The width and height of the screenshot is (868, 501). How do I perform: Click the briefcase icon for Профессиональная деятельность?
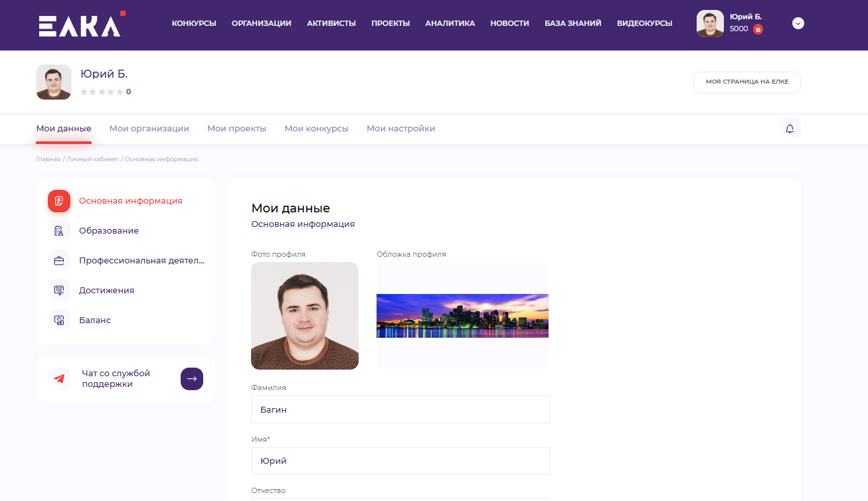tap(59, 261)
